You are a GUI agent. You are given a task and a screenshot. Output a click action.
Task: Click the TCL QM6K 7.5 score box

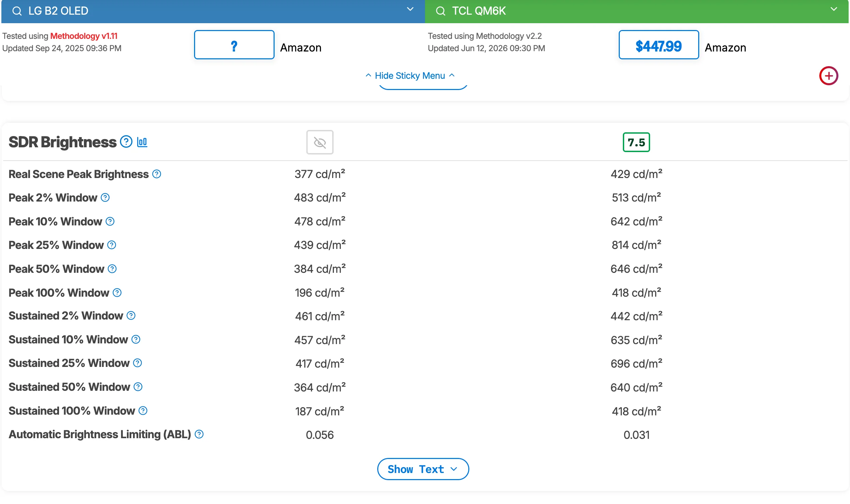pyautogui.click(x=636, y=142)
